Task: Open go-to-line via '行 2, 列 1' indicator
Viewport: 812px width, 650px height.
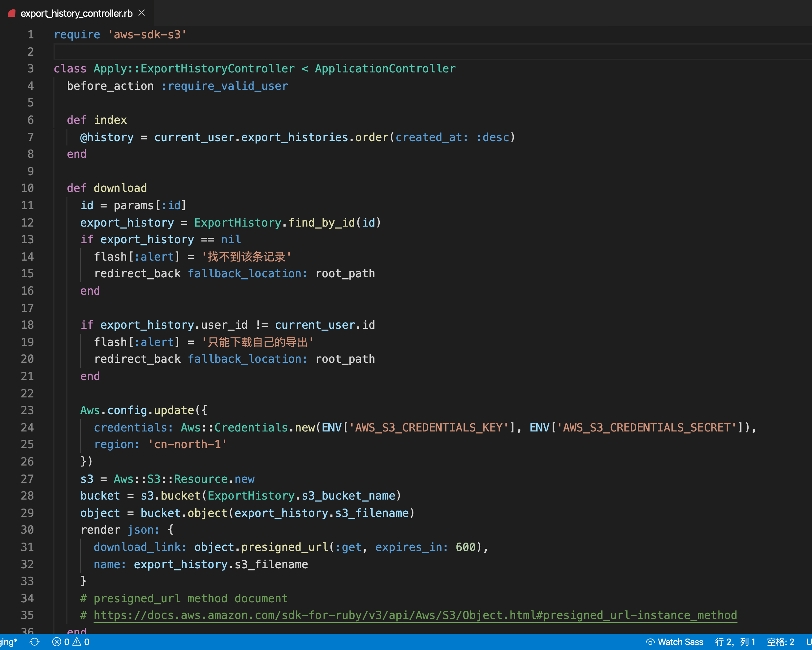Action: 735,642
